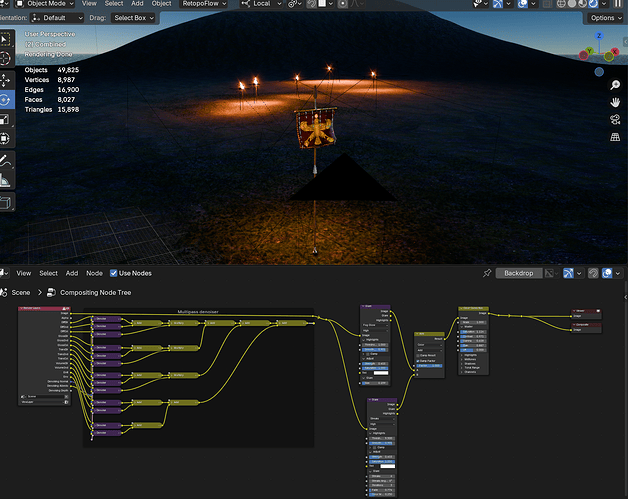The width and height of the screenshot is (628, 499).
Task: Click the Zoom viewport magnifier icon
Action: (615, 85)
